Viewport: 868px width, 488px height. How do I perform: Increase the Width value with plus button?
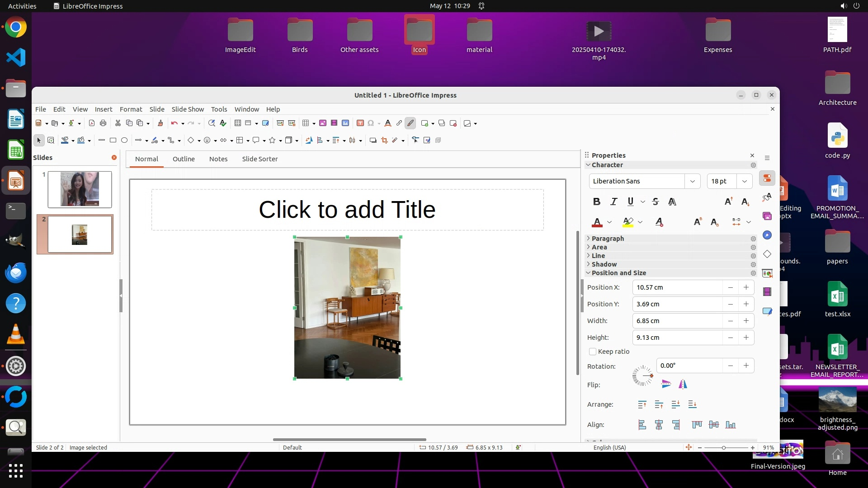[746, 321]
